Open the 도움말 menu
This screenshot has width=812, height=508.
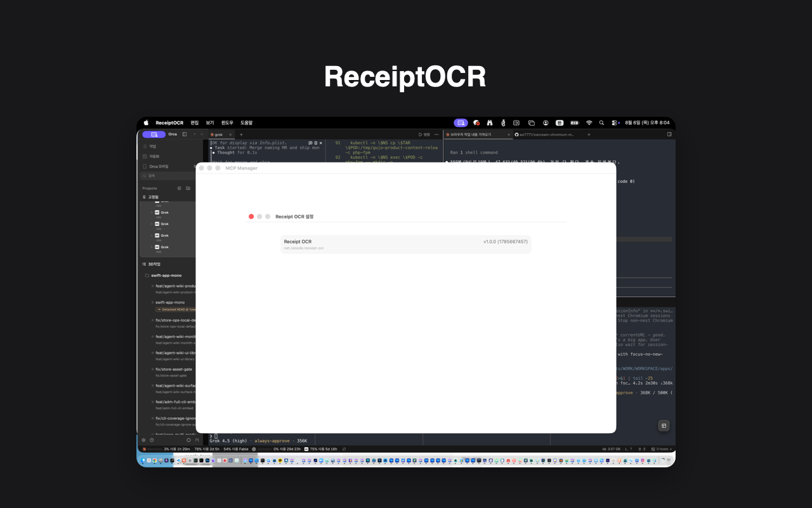tap(246, 123)
